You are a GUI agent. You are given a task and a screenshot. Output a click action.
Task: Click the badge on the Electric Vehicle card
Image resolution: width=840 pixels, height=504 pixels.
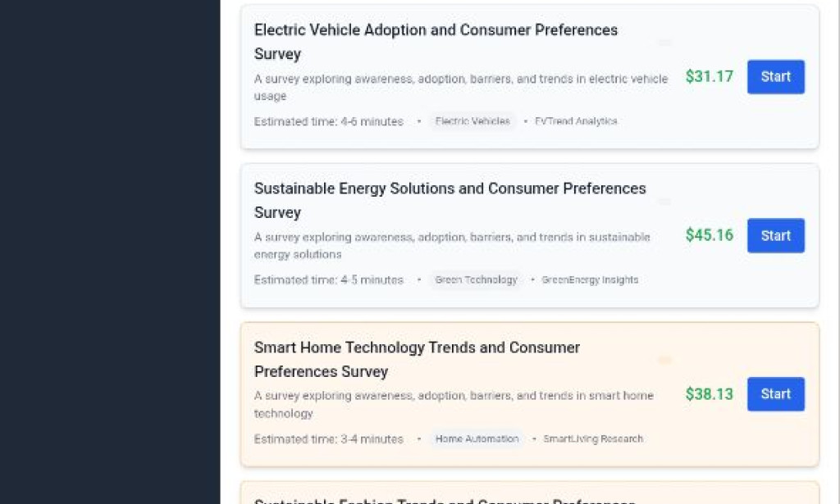[664, 43]
